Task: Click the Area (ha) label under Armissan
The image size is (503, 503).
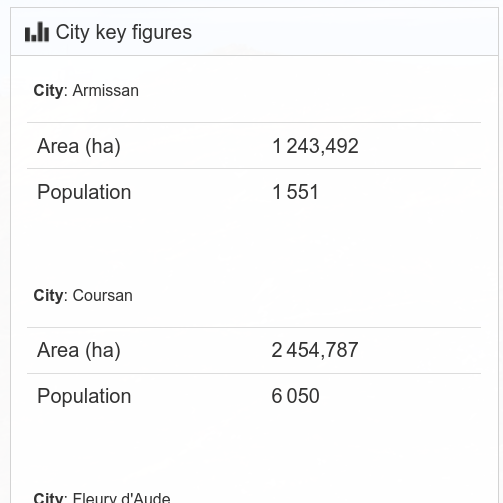Action: 79,146
